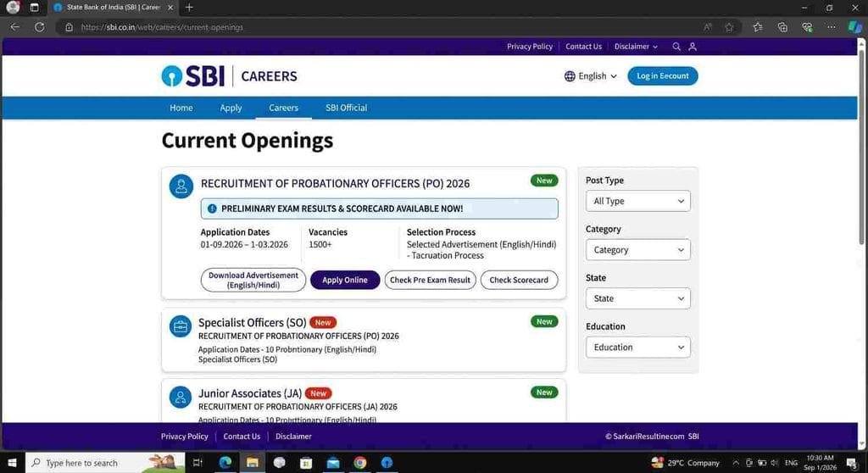This screenshot has height=473, width=868.
Task: Close the State Bank of India tab
Action: pos(170,7)
